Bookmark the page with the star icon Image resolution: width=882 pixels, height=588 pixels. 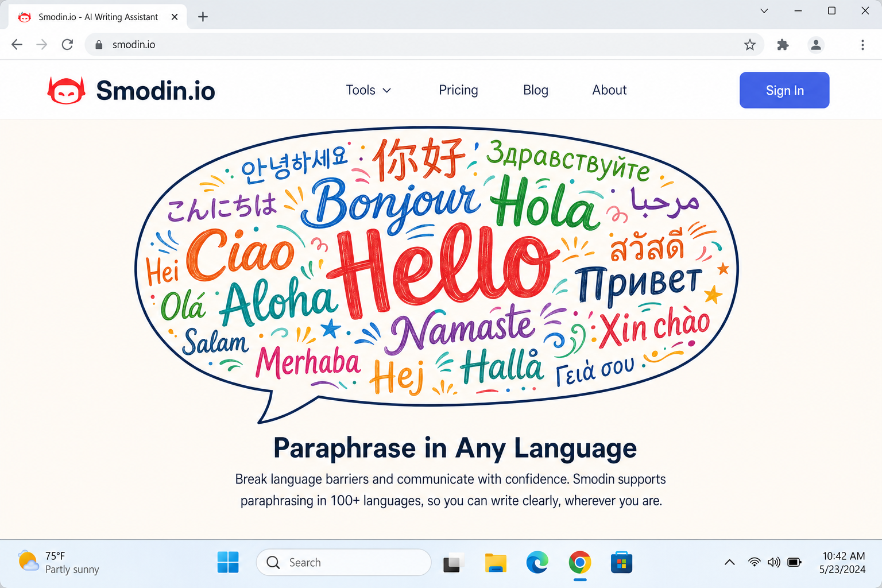tap(750, 44)
